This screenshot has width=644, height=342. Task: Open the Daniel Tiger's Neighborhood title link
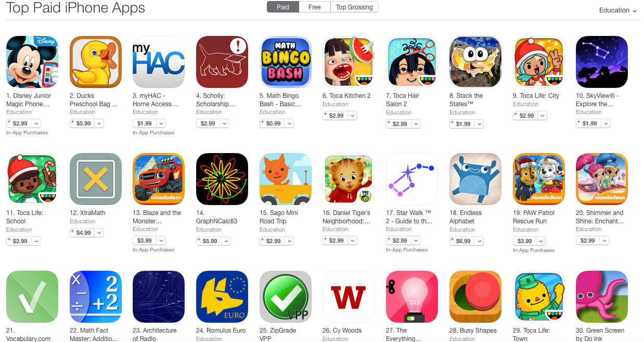pyautogui.click(x=346, y=217)
